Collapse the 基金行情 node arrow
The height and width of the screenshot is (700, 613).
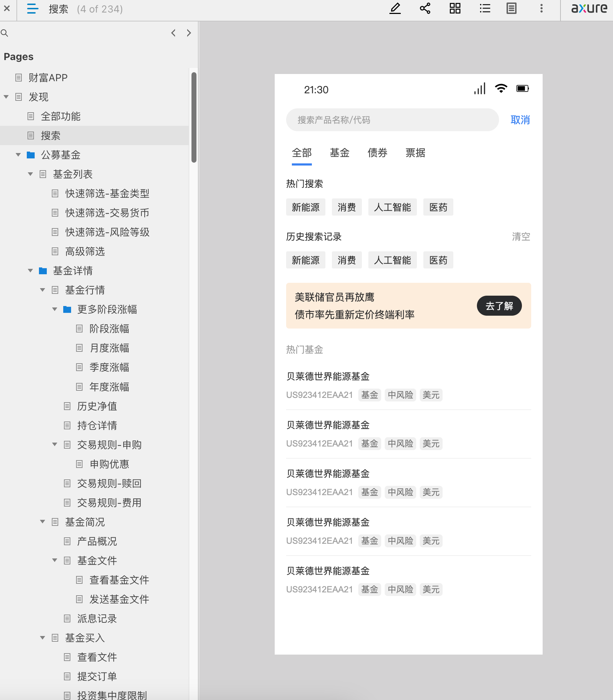pyautogui.click(x=43, y=290)
